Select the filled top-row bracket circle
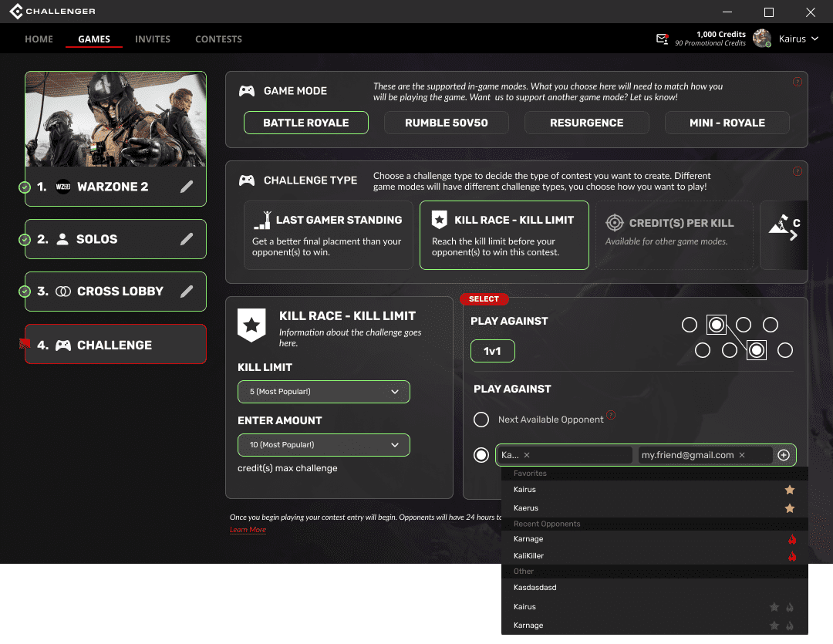 tap(716, 325)
